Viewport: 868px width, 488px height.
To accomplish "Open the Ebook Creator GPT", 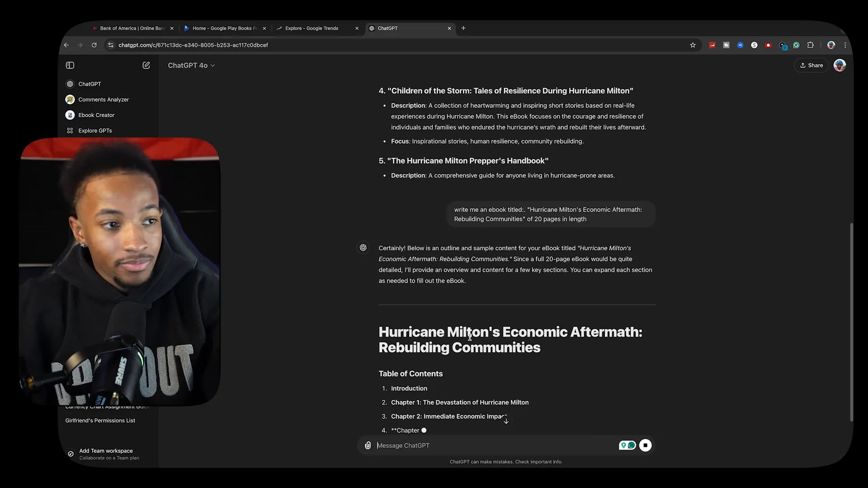I will point(96,115).
